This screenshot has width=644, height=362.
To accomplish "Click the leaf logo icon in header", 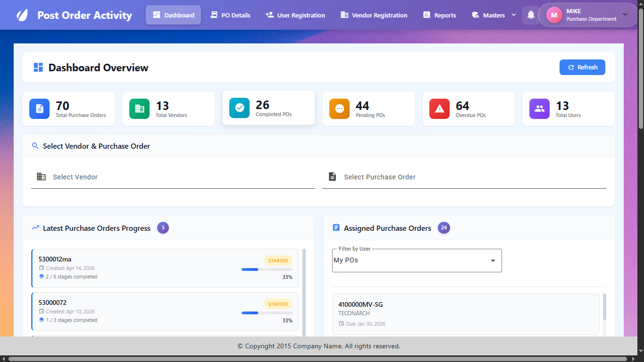I will click(x=22, y=15).
